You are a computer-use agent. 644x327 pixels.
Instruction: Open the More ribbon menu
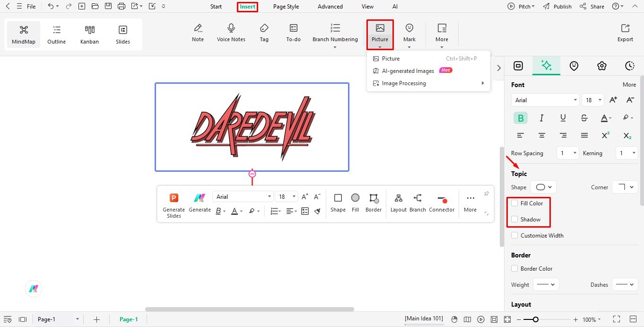coord(442,35)
